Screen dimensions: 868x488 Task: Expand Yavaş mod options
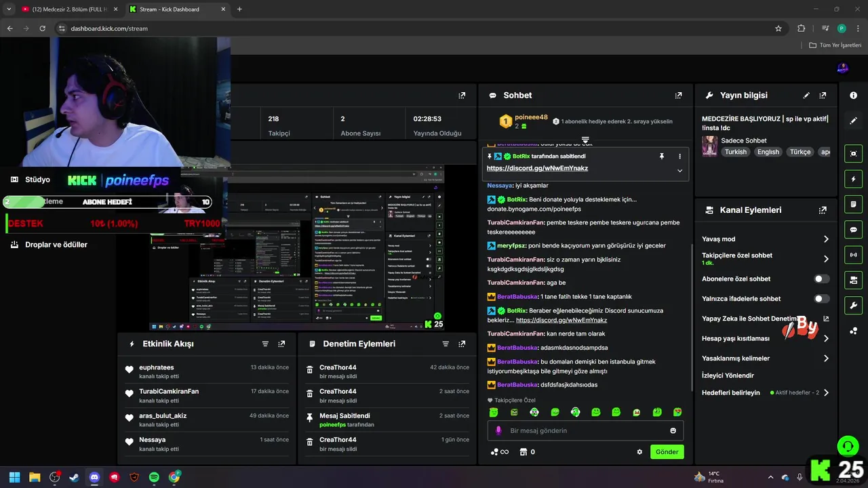(x=826, y=239)
